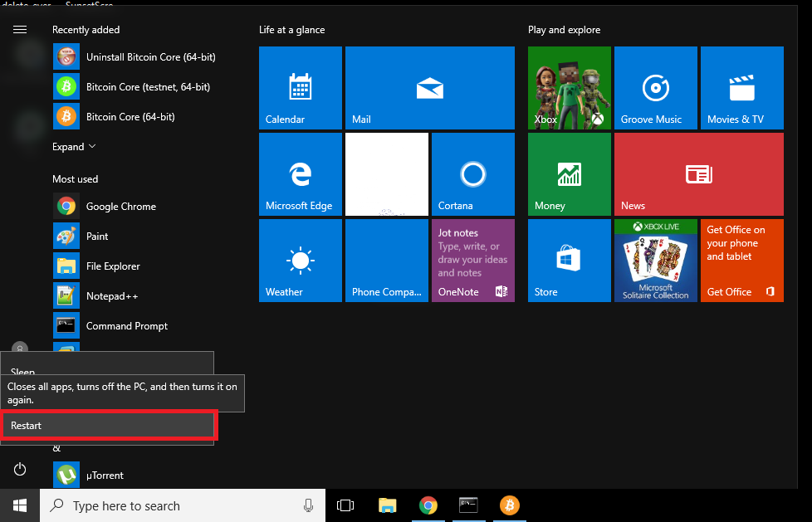
Task: Launch the Microsoft Edge tile
Action: click(x=301, y=174)
